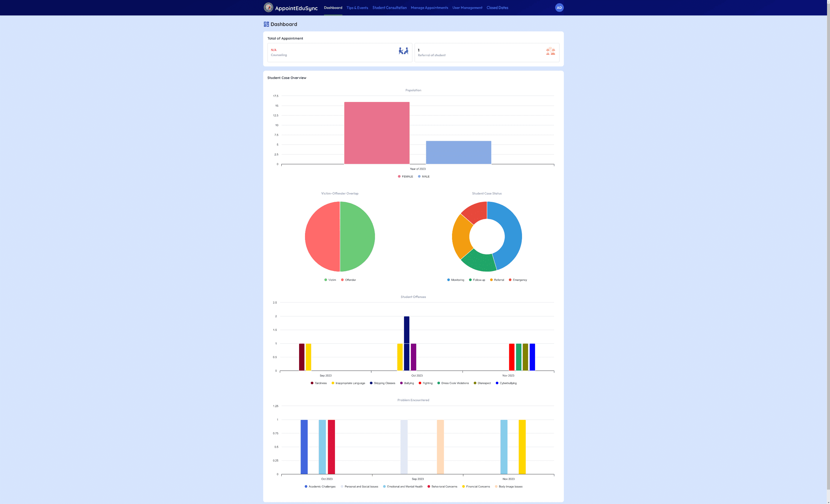This screenshot has height=504, width=830.
Task: Click the scrollbar down arrow
Action: point(828,502)
